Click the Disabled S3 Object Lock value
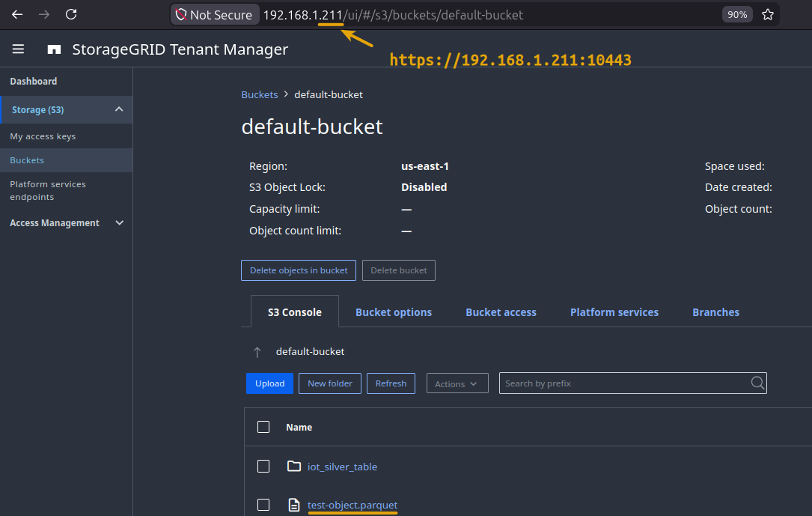The width and height of the screenshot is (812, 516). 424,187
